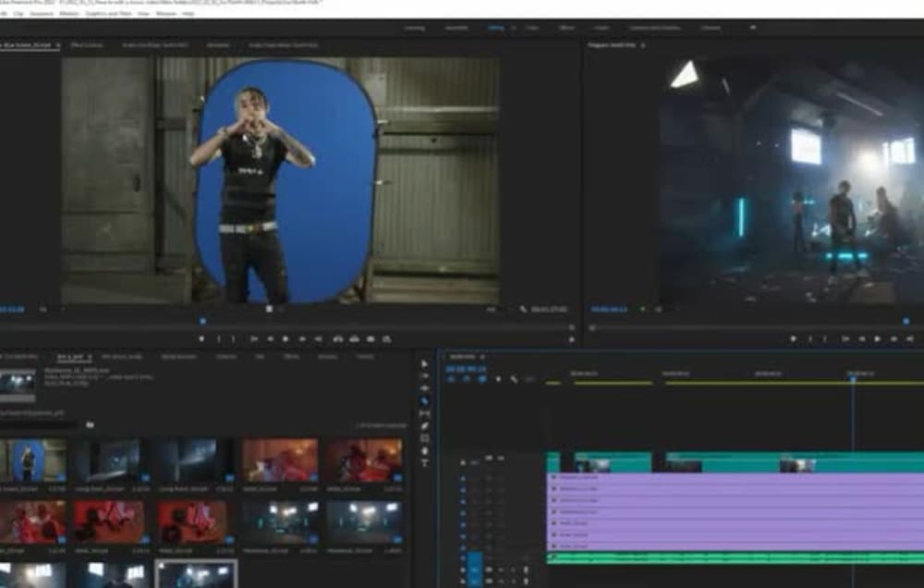Toggle the V1 track targeting button

(463, 545)
